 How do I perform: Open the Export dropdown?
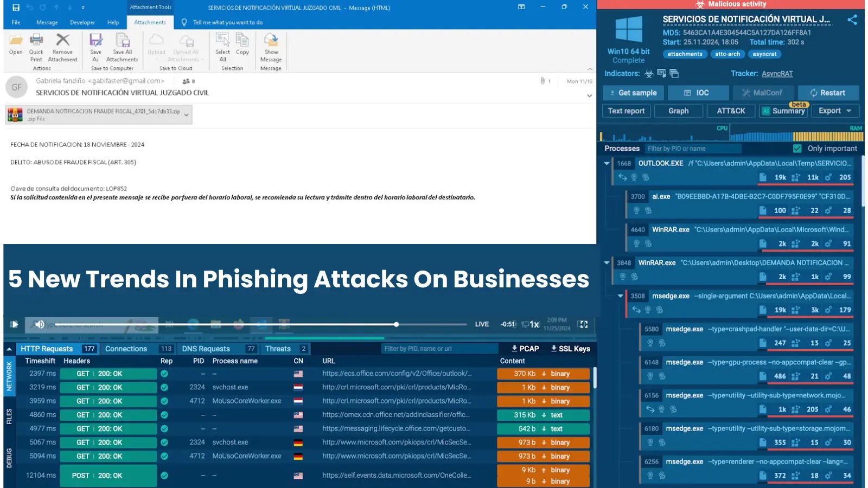click(x=834, y=111)
